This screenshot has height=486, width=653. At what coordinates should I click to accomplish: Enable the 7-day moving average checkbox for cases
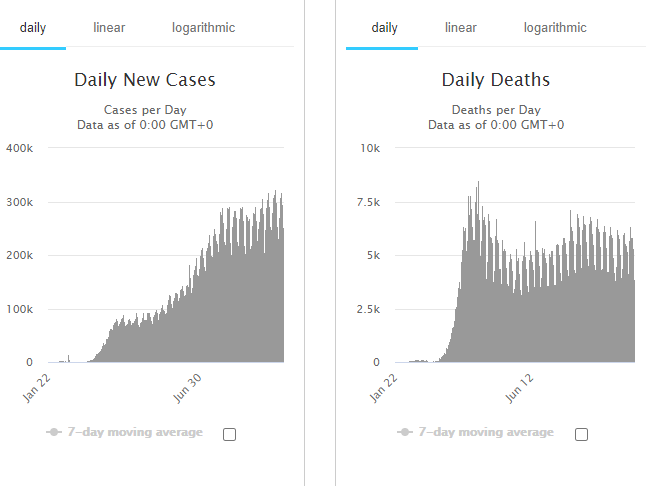230,434
